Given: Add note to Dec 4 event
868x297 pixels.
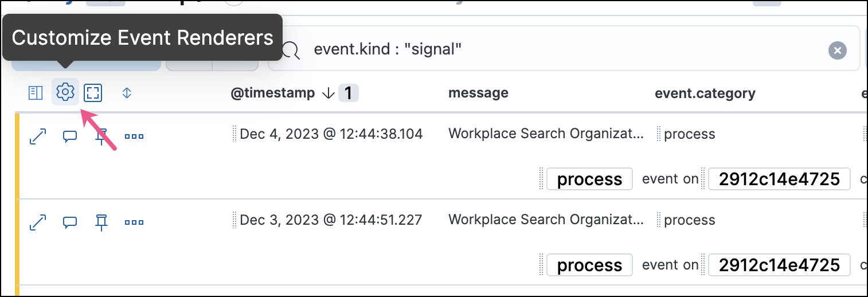Looking at the screenshot, I should tap(70, 136).
